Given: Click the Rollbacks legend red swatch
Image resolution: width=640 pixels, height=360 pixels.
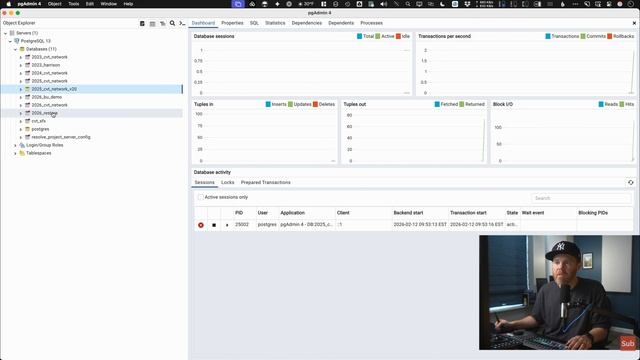Looking at the screenshot, I should click(x=609, y=36).
